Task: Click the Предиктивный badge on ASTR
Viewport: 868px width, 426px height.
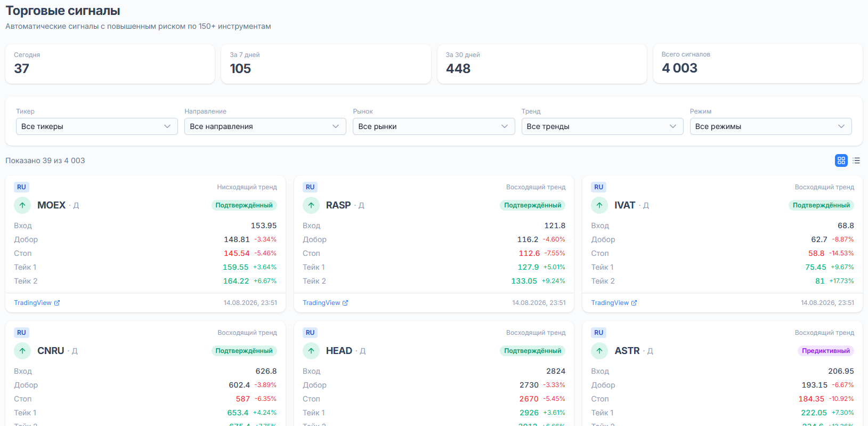Action: pos(826,351)
